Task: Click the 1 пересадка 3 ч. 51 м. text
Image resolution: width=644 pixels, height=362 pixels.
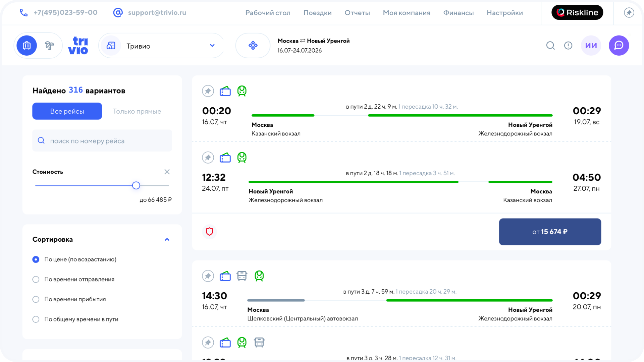Action: [x=427, y=173]
